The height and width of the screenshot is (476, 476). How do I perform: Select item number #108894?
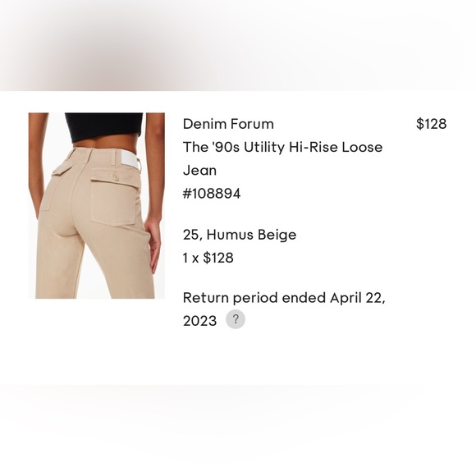pyautogui.click(x=212, y=194)
